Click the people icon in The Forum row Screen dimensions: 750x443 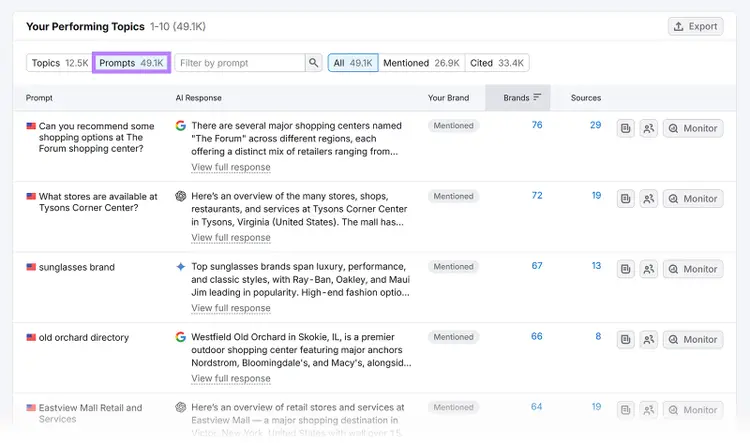point(649,128)
